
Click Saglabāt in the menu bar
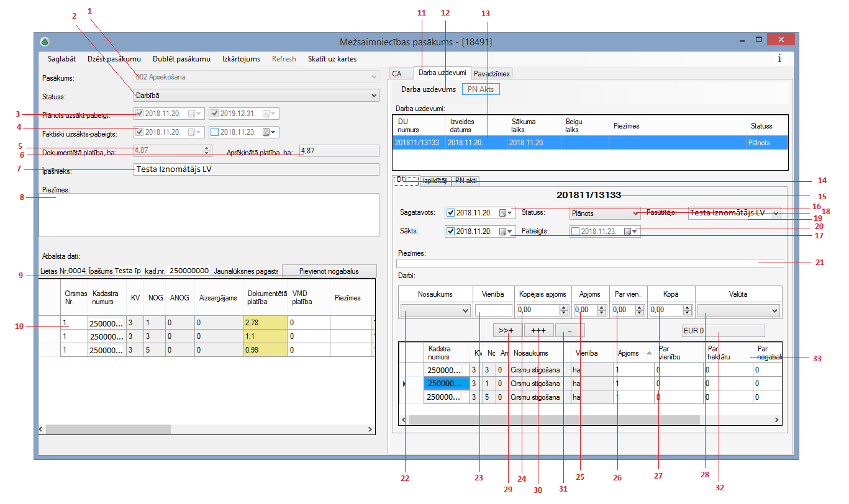click(61, 59)
